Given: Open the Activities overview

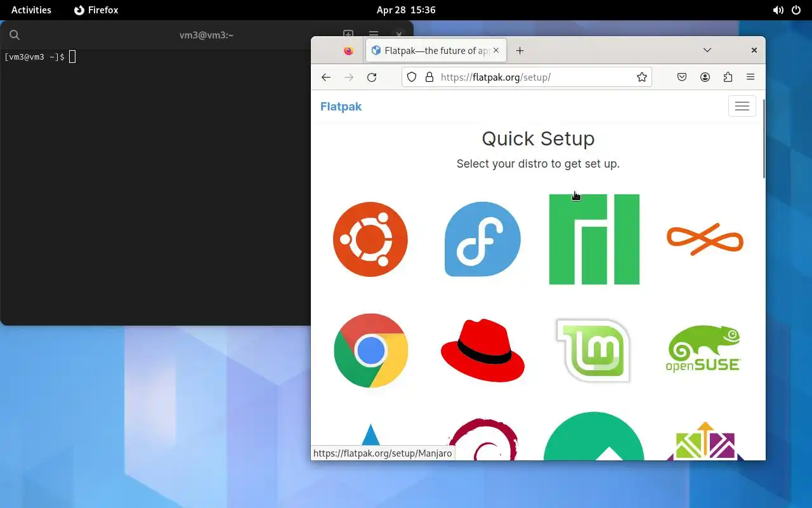Looking at the screenshot, I should pos(31,10).
